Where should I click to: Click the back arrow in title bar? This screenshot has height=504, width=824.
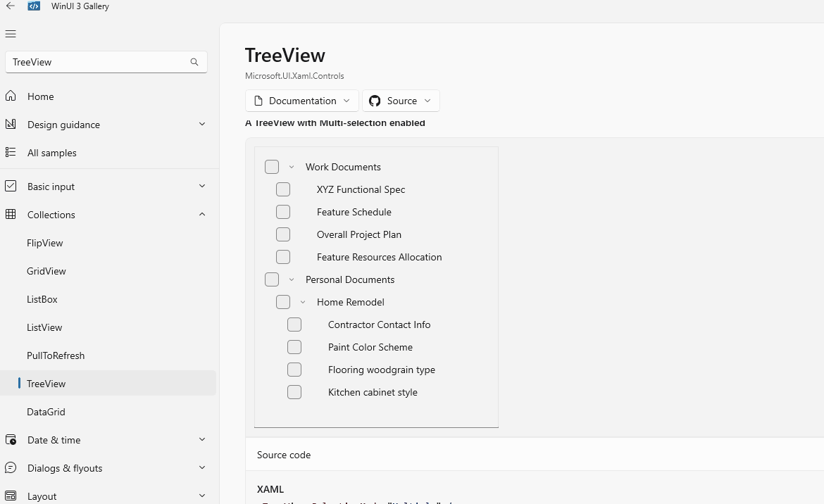click(x=10, y=6)
